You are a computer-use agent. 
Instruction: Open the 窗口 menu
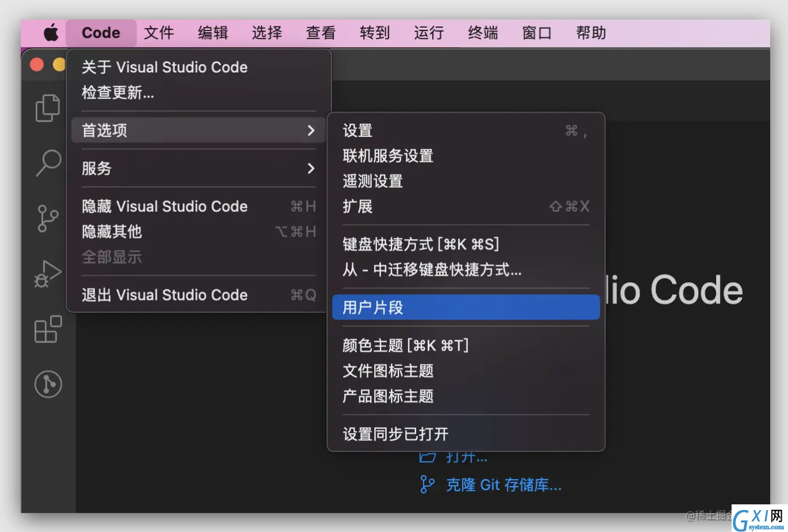tap(537, 33)
